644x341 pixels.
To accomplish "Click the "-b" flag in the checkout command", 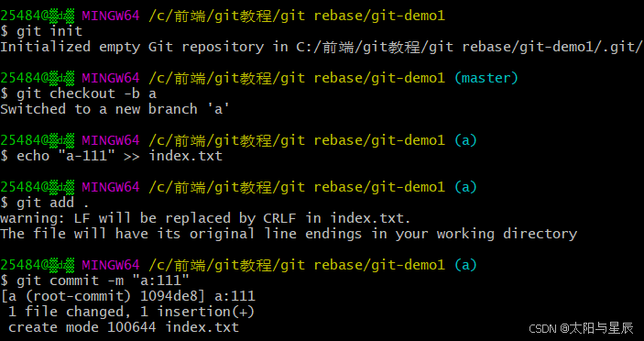I will [x=132, y=93].
